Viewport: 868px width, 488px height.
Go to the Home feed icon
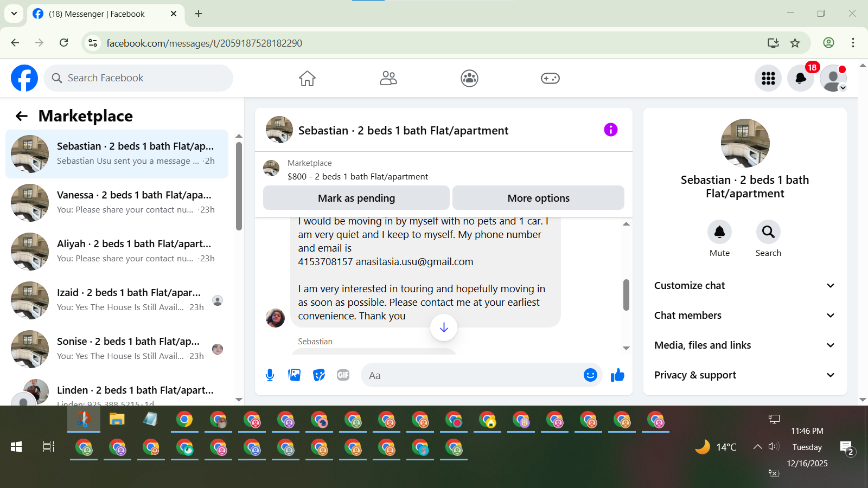point(307,79)
